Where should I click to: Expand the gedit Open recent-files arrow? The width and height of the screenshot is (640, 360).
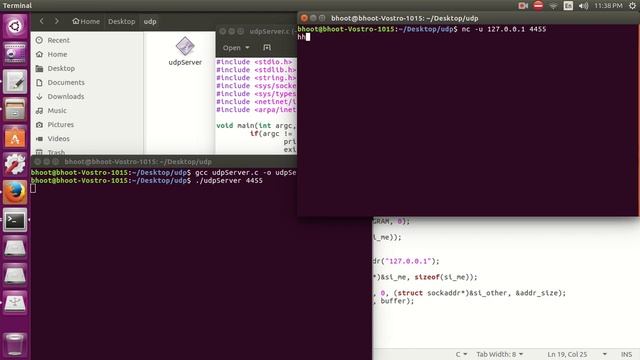[247, 48]
